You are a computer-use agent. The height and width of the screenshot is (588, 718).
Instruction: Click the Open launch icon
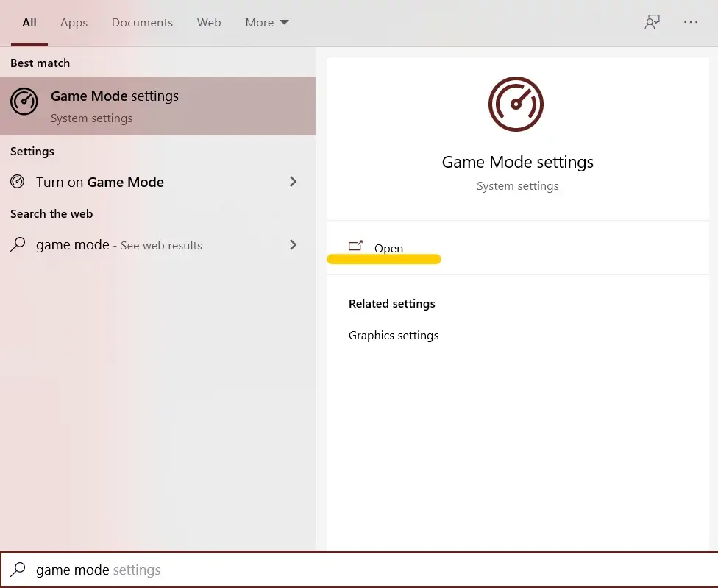[x=355, y=246]
